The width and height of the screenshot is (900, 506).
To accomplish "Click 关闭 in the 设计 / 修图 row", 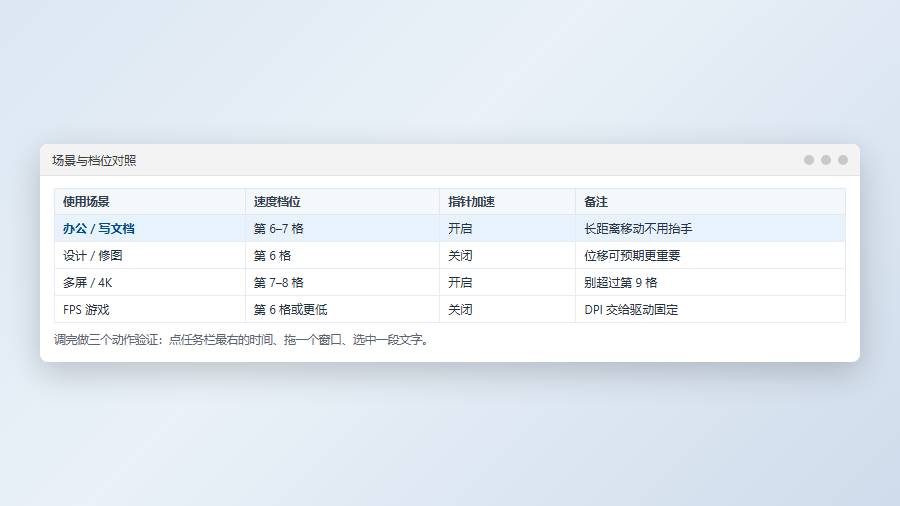I will point(507,255).
